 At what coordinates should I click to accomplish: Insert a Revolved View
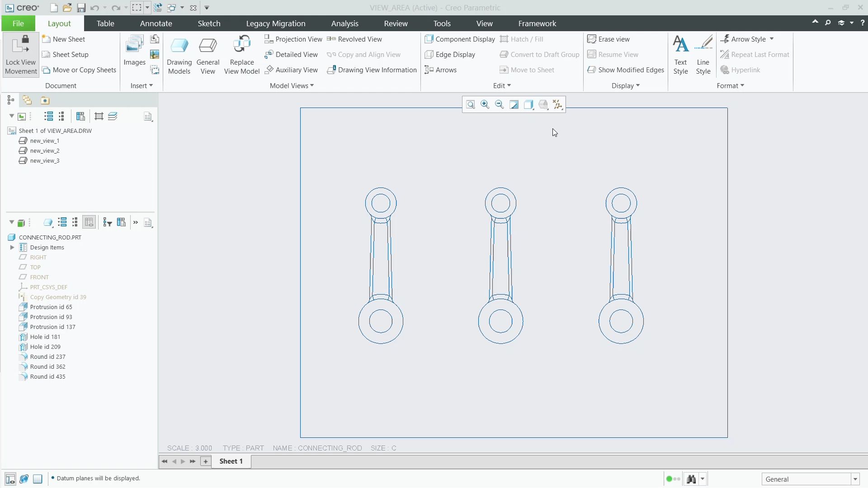[354, 39]
